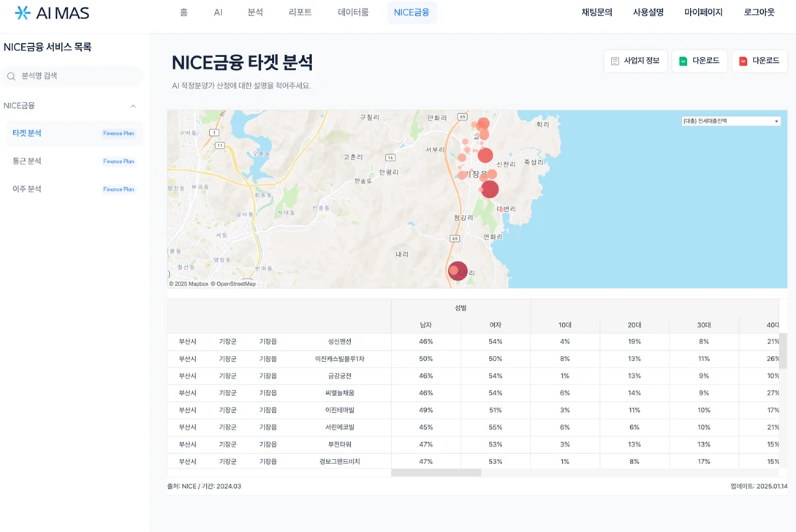Image resolution: width=796 pixels, height=532 pixels.
Task: Click the 성별 group header
Action: coord(460,308)
